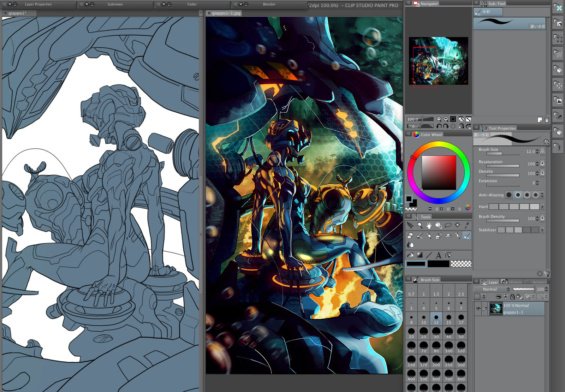The image size is (565, 392).
Task: Open the panel menu left of Brush Size tab
Action: tap(409, 279)
